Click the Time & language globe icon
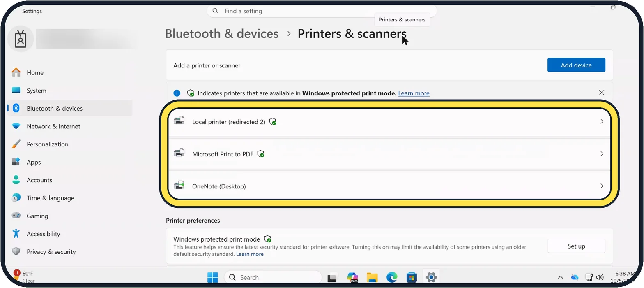 (16, 197)
